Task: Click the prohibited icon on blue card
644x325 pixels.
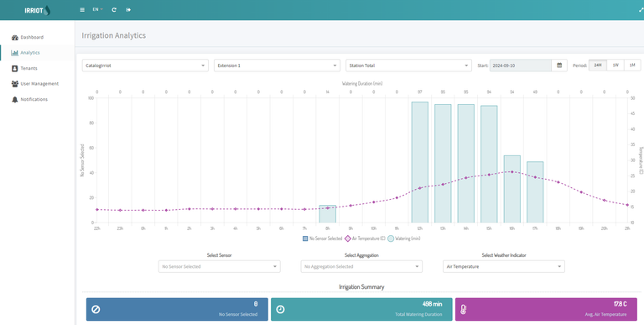Action: tap(96, 309)
